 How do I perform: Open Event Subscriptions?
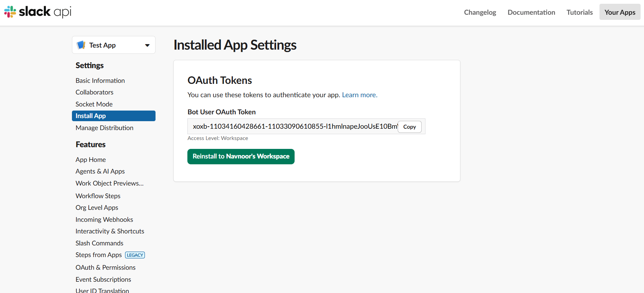click(x=103, y=279)
